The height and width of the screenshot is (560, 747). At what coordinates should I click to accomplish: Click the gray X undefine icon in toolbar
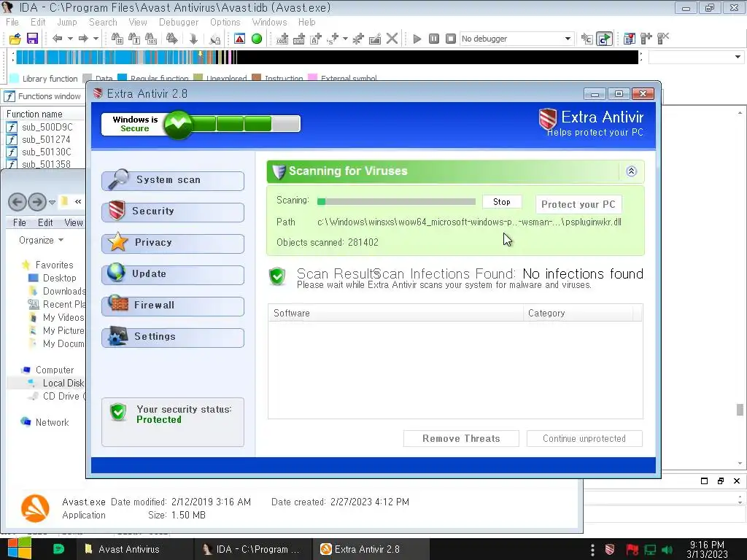392,39
